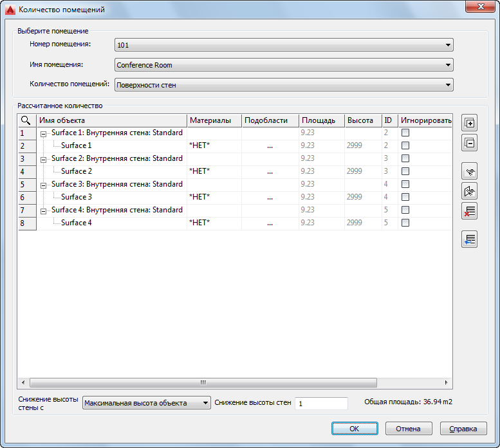
Task: Open the Conference Room name dropdown
Action: pos(284,65)
